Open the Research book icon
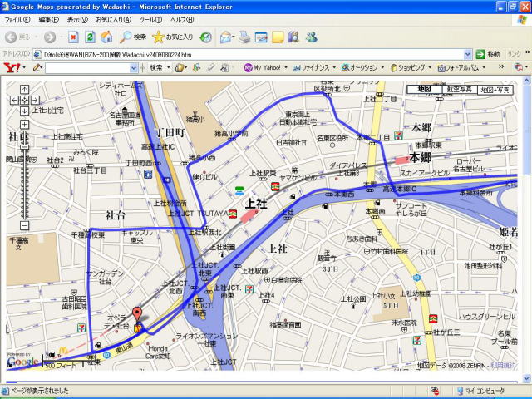This screenshot has height=399, width=532. [293, 37]
